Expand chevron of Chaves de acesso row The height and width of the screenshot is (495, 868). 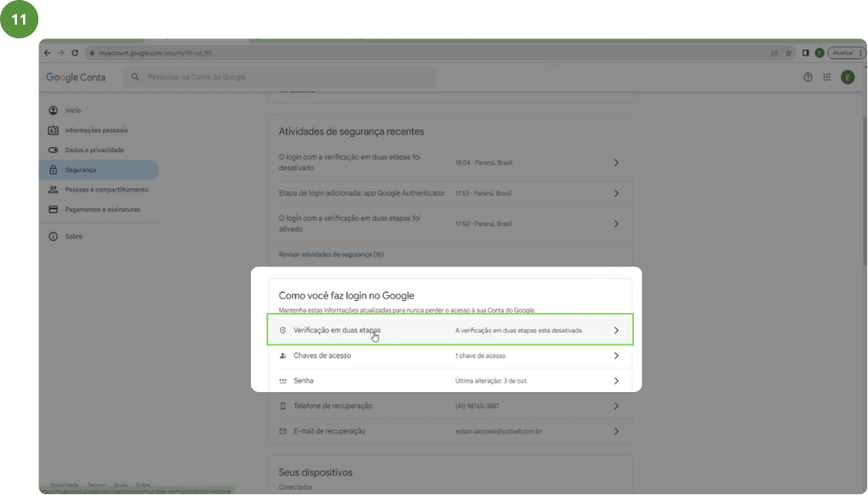(x=616, y=356)
